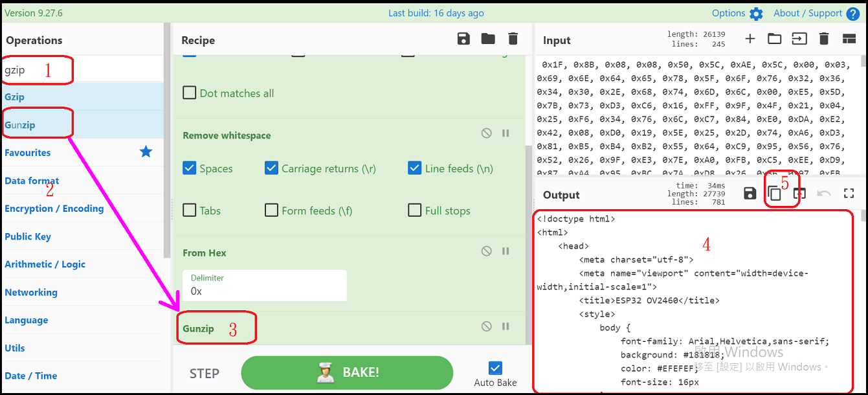Expand the Encryption / Encoding category

pos(83,209)
